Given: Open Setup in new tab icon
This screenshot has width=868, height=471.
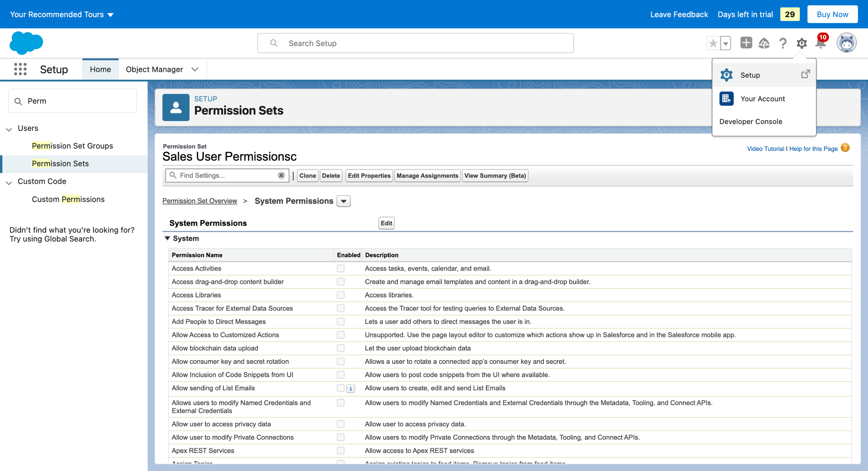Looking at the screenshot, I should click(806, 74).
